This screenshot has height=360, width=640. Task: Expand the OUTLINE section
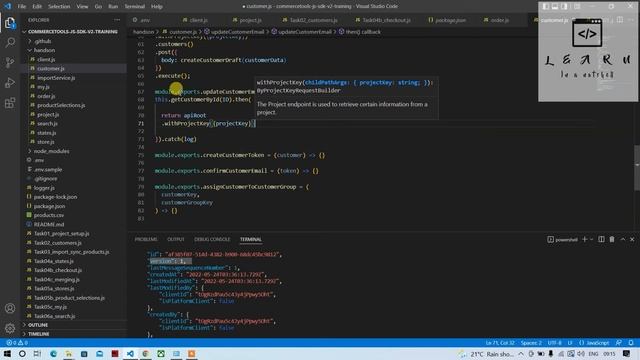[x=38, y=325]
